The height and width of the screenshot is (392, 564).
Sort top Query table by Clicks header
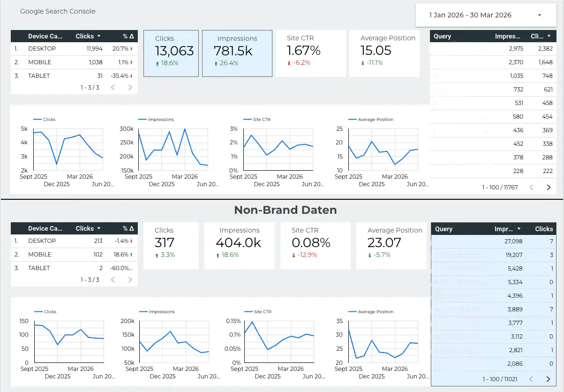point(541,36)
